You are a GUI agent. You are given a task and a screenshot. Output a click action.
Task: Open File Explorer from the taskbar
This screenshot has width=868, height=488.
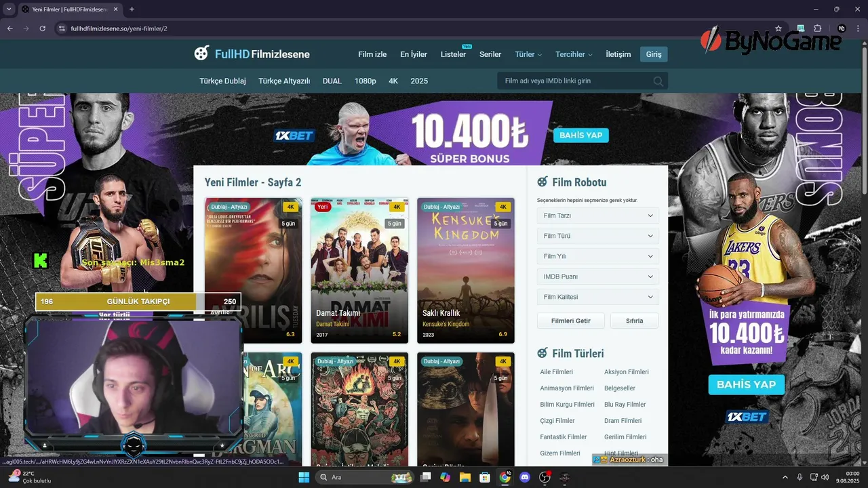[x=465, y=477]
